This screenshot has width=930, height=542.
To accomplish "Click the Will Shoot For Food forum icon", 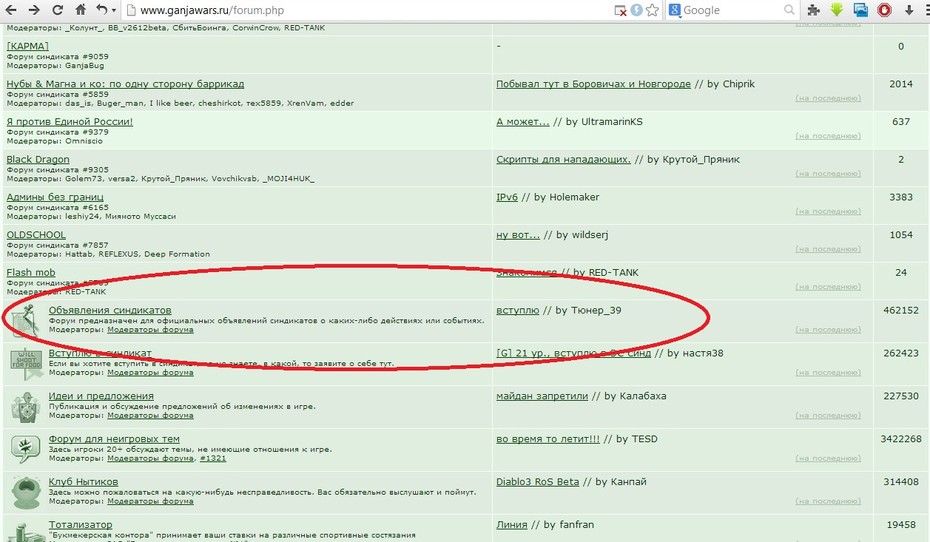I will click(x=26, y=364).
